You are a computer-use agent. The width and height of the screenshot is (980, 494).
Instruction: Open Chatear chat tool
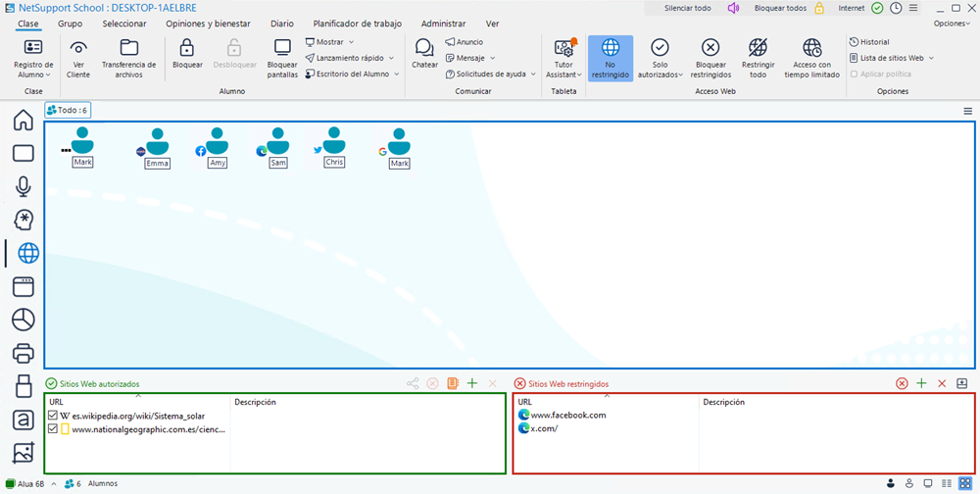tap(424, 54)
